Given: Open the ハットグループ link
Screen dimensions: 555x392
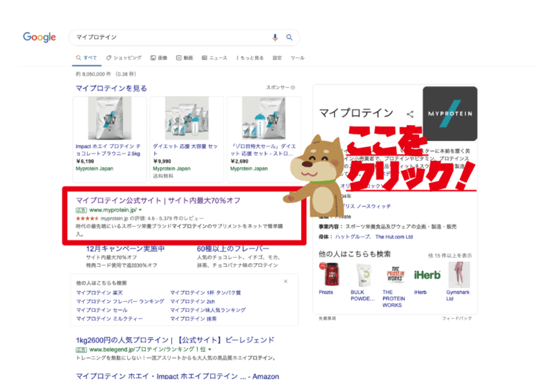Looking at the screenshot, I should click(353, 237).
